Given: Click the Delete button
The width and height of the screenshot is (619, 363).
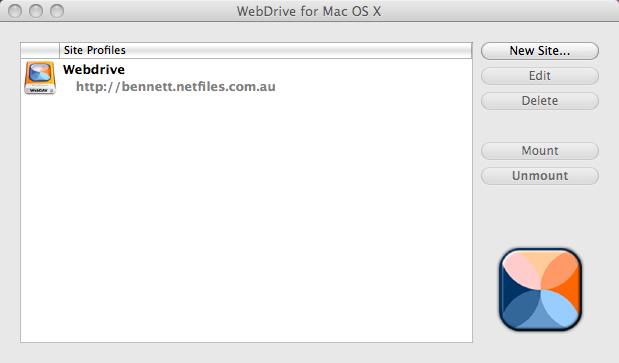Looking at the screenshot, I should click(540, 101).
